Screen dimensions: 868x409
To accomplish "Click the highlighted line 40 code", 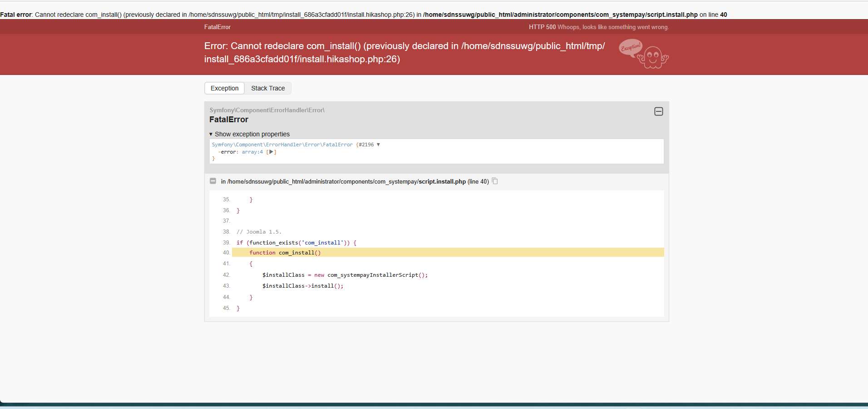I will pos(285,253).
